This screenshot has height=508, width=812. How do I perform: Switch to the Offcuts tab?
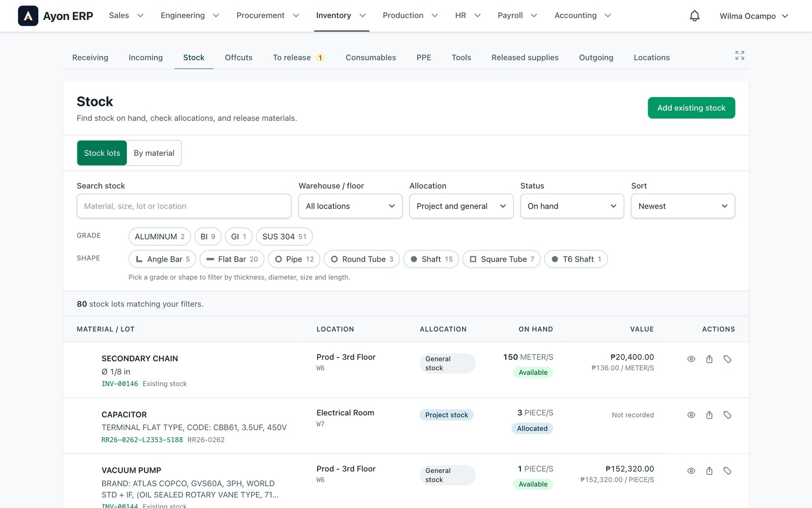pyautogui.click(x=239, y=57)
